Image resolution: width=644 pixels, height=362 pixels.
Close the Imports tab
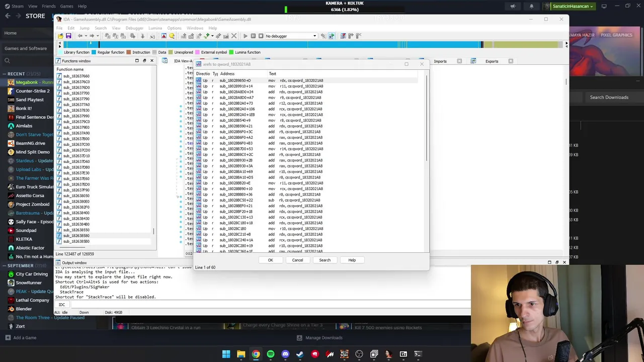coord(459,61)
